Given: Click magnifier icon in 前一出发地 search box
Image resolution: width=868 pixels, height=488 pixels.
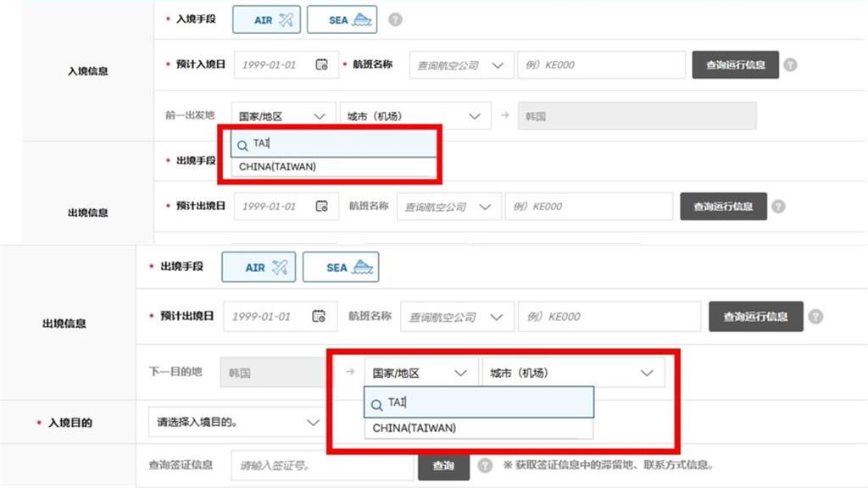Looking at the screenshot, I should click(x=243, y=145).
